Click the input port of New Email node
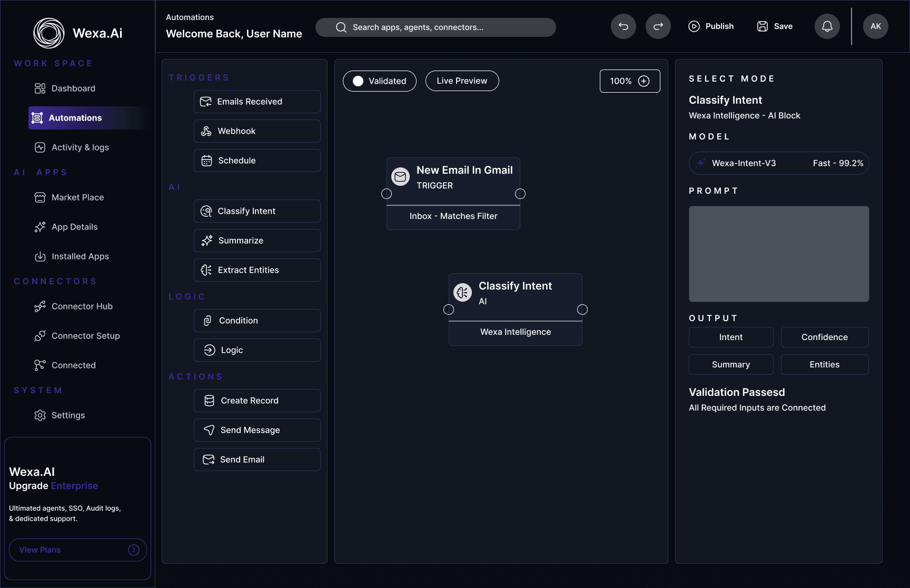 (x=387, y=194)
